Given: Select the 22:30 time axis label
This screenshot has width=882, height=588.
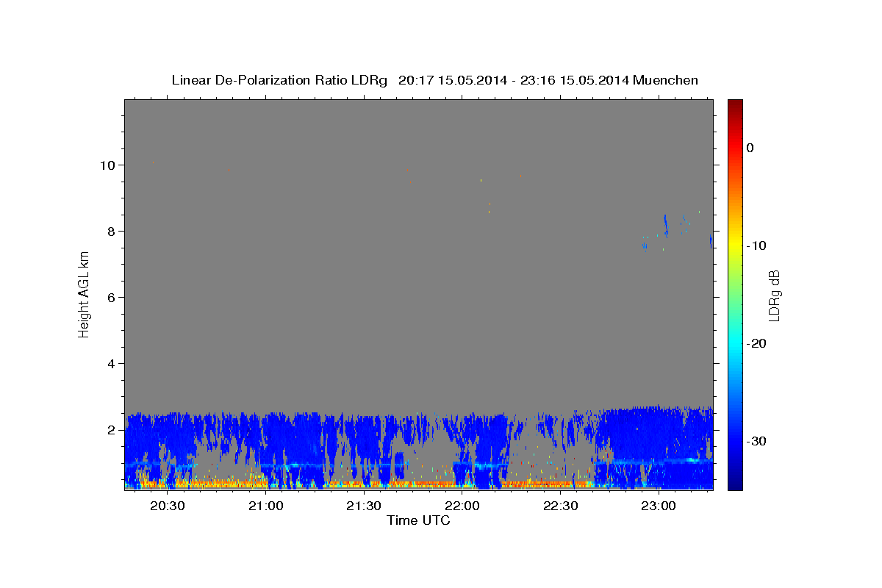Looking at the screenshot, I should tap(561, 506).
